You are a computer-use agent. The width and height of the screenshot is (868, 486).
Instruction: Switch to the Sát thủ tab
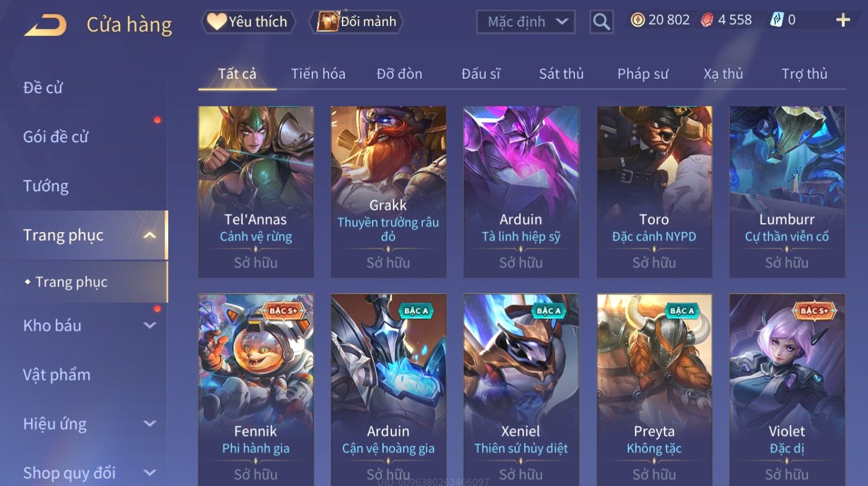pos(561,74)
